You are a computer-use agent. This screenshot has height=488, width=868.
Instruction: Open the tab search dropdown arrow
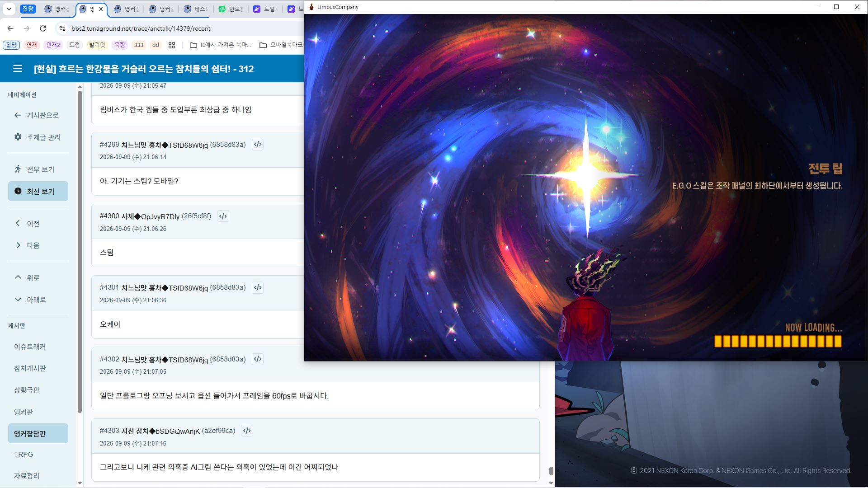coord(9,9)
